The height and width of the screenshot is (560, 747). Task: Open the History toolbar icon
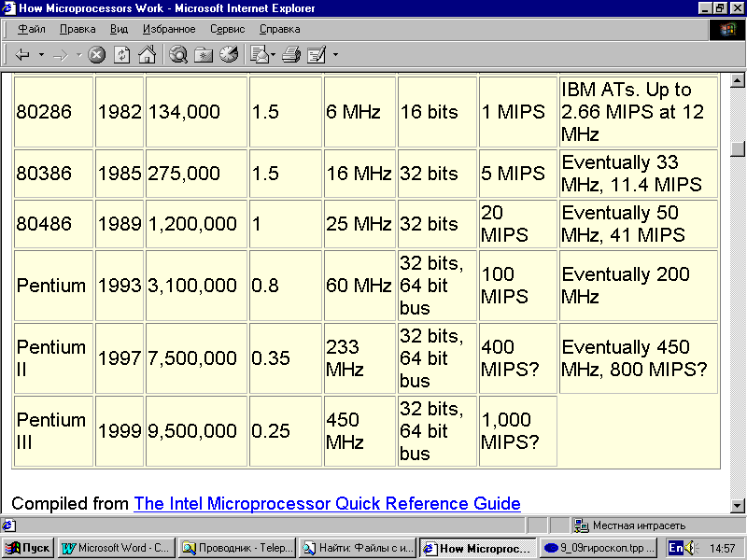pos(229,55)
